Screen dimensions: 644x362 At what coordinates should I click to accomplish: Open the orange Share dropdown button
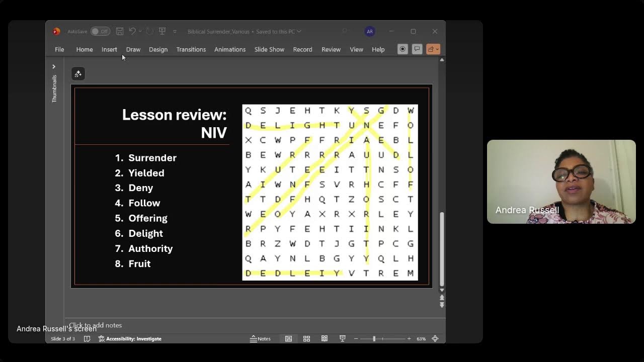pos(433,49)
